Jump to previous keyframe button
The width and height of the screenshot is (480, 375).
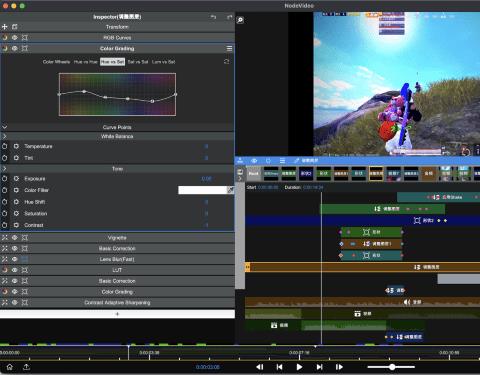click(x=280, y=367)
